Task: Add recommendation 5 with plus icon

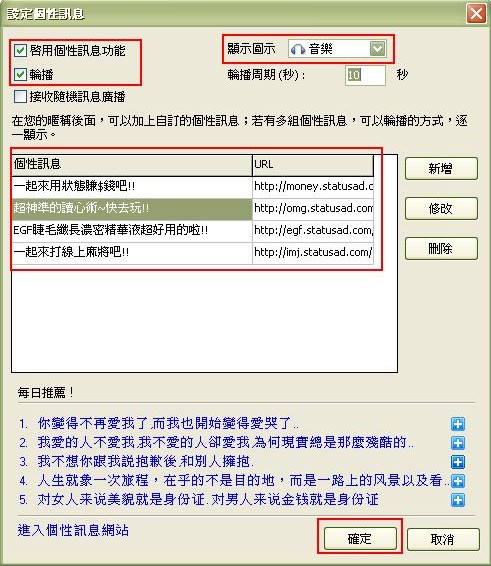Action: click(x=458, y=500)
